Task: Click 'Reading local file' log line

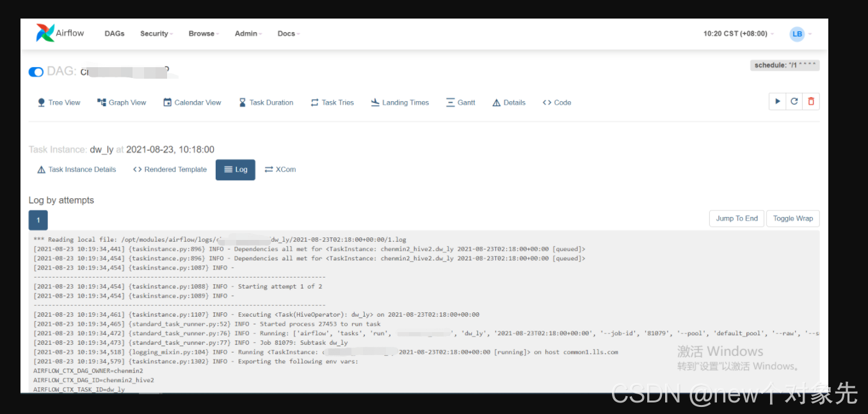Action: coord(220,239)
